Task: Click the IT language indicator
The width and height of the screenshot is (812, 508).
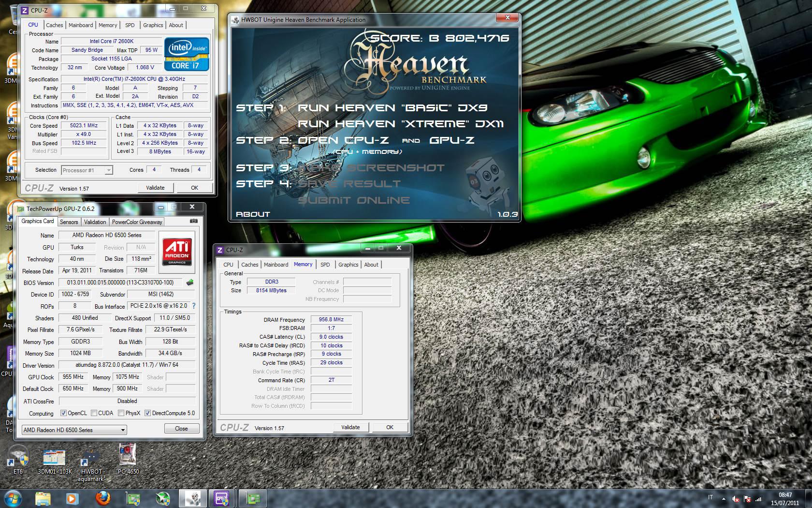Action: tap(710, 497)
